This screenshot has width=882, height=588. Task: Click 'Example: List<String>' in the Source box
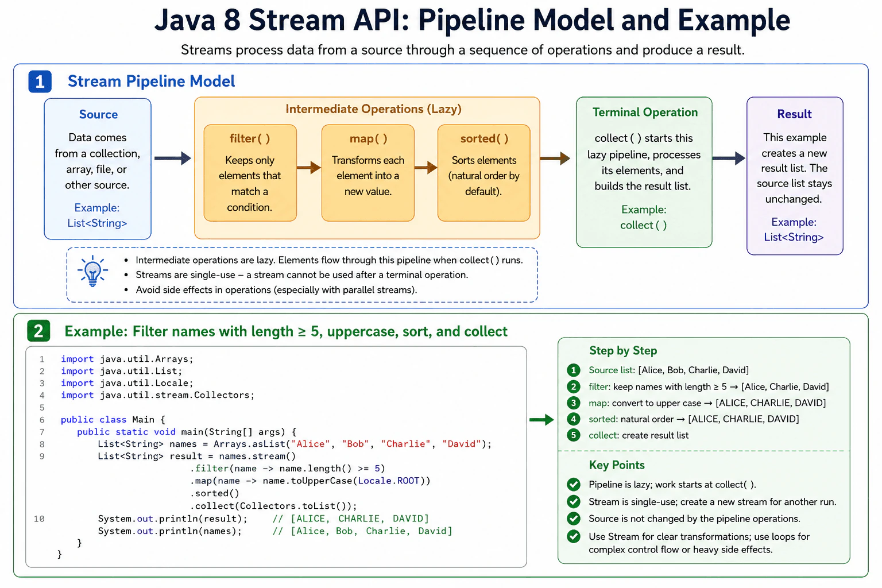[x=97, y=215]
